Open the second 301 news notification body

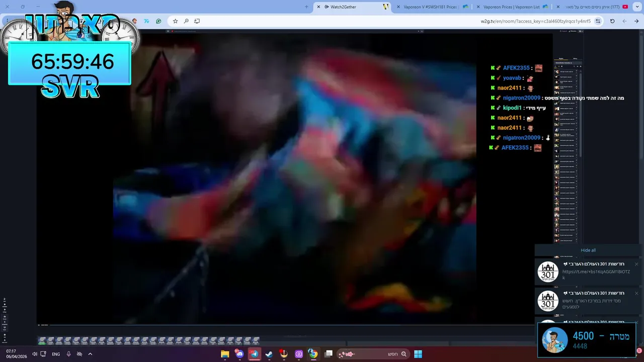point(589,301)
